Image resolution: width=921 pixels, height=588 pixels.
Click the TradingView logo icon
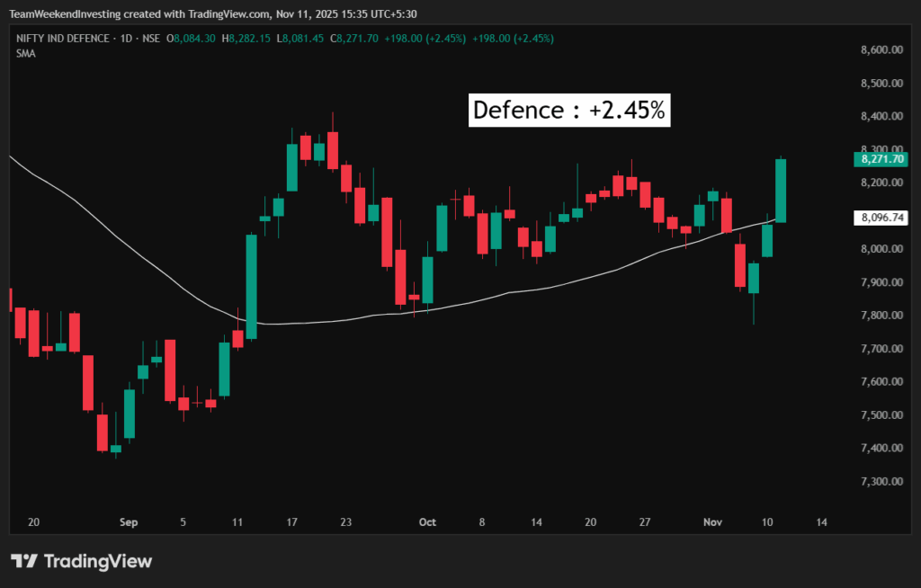[x=23, y=561]
